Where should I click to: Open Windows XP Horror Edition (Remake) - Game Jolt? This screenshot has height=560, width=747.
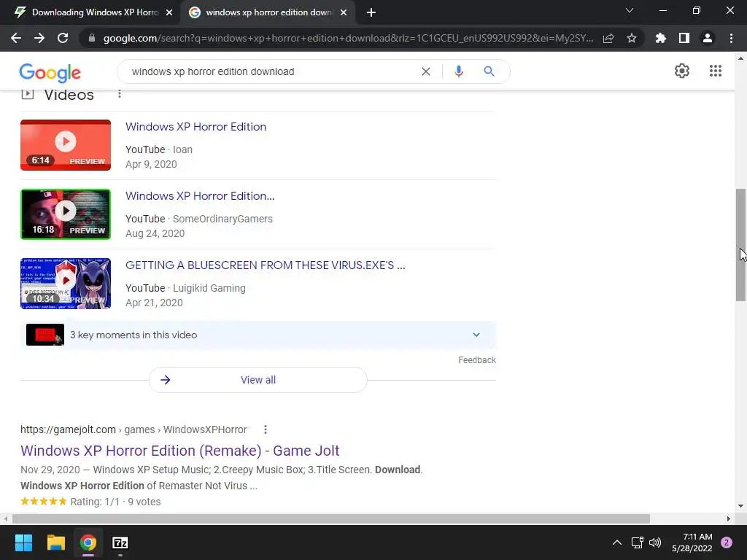point(180,451)
